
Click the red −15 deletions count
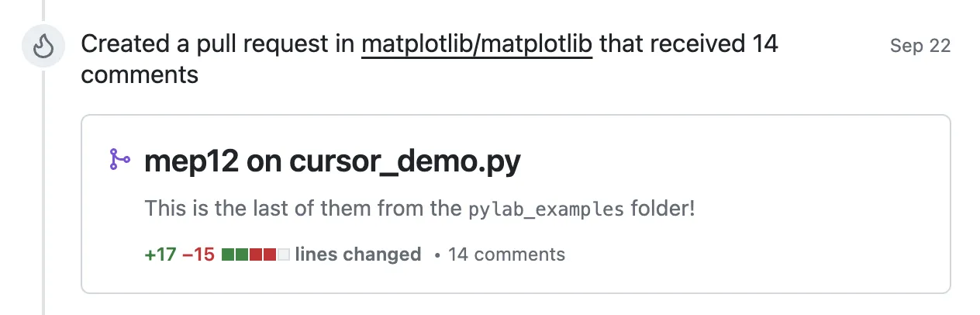[x=198, y=254]
